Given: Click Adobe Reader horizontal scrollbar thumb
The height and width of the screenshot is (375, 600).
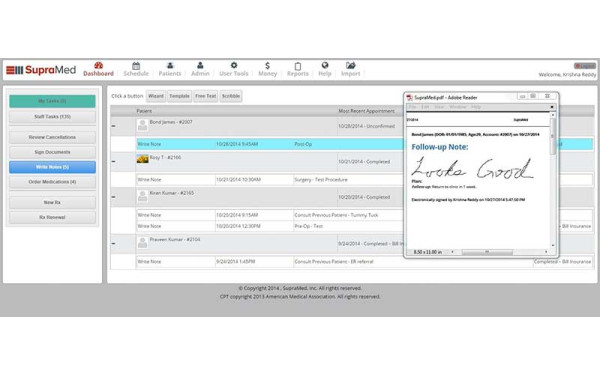Looking at the screenshot, I should click(487, 252).
